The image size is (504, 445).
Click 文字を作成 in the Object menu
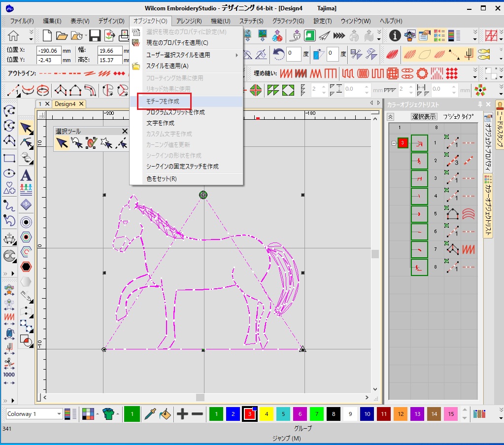(186, 123)
